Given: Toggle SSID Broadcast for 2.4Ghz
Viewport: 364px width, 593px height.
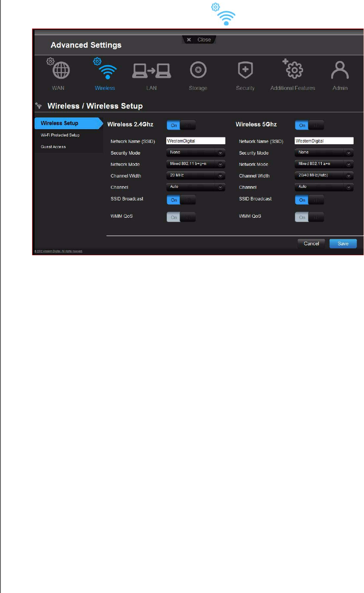Looking at the screenshot, I should click(181, 200).
